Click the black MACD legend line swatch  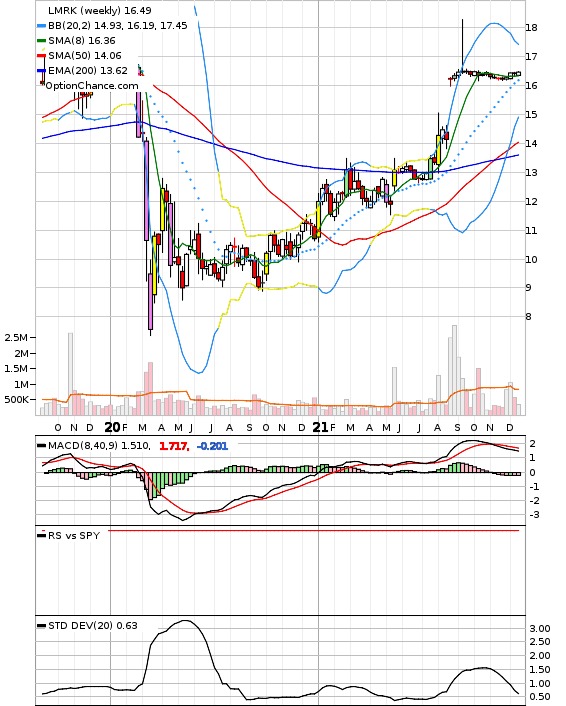point(41,446)
